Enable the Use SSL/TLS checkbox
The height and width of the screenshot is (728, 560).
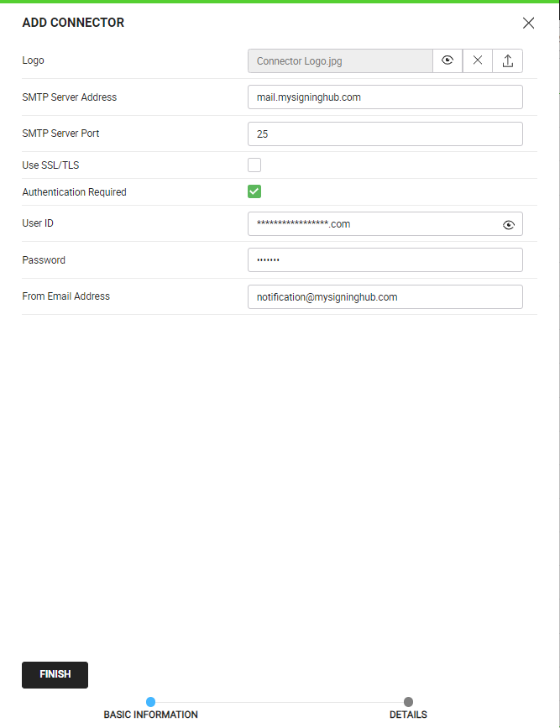pos(254,165)
